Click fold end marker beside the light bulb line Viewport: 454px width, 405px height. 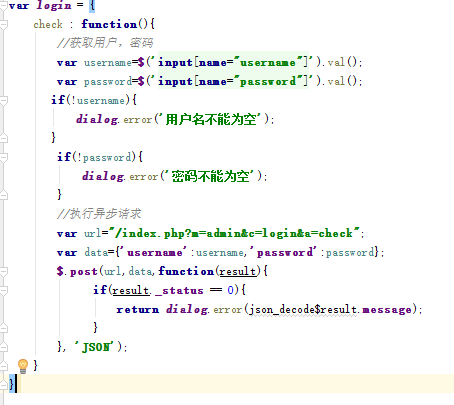3,366
